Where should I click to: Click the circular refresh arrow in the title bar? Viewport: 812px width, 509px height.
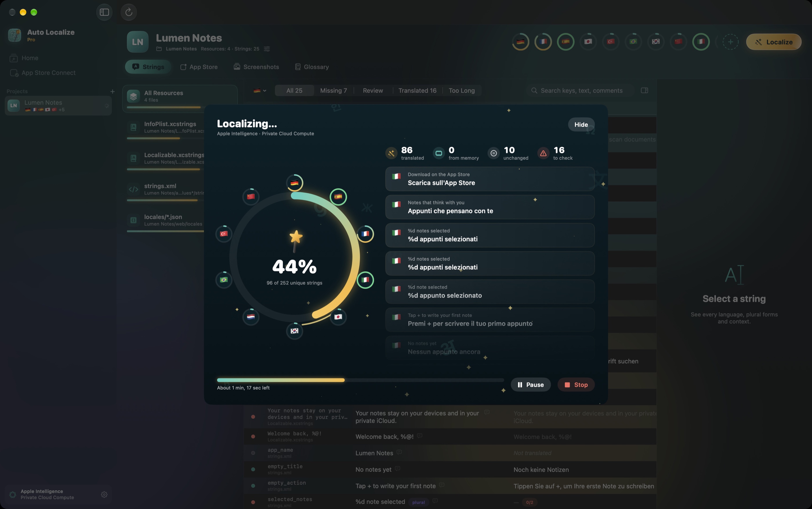click(x=129, y=12)
